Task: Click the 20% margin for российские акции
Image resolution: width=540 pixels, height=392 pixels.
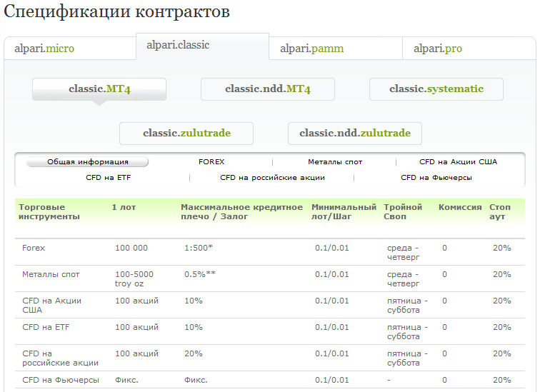Action: [193, 353]
